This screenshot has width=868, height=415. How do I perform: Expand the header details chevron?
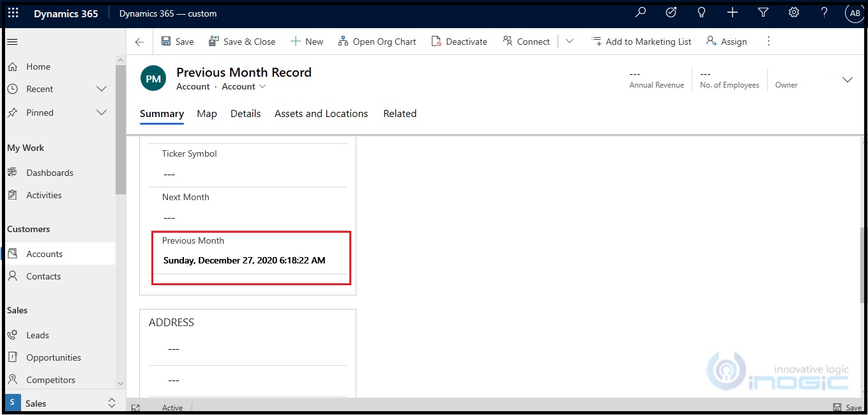pyautogui.click(x=848, y=80)
